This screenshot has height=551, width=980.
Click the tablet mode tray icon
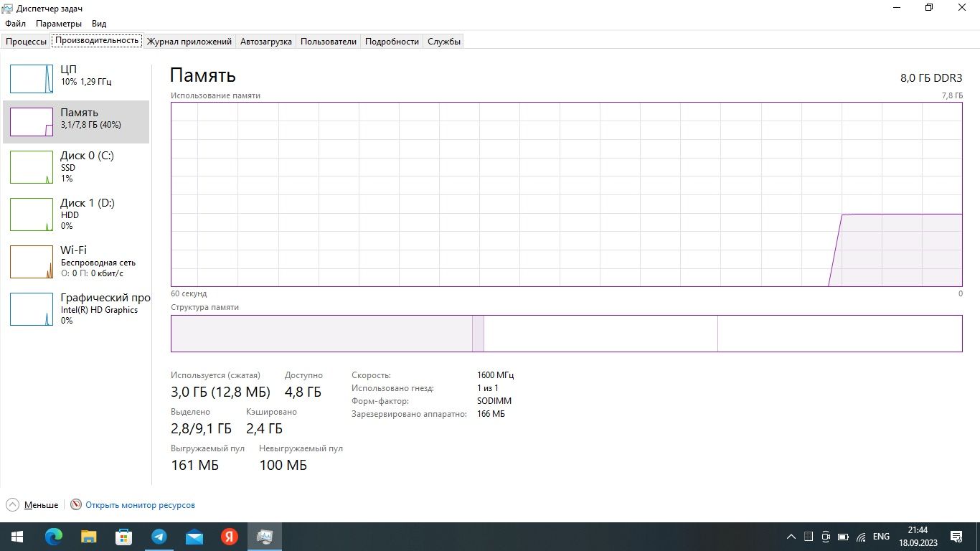click(x=809, y=537)
